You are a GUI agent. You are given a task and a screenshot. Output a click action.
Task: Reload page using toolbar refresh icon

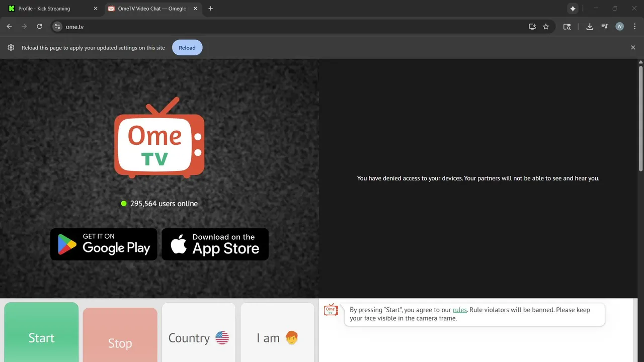(39, 27)
